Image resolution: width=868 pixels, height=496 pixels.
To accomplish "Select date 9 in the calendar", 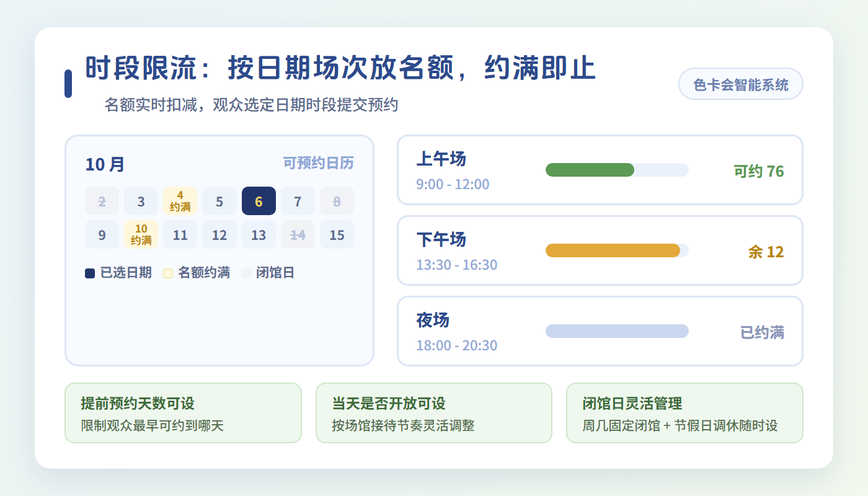I will pos(102,234).
